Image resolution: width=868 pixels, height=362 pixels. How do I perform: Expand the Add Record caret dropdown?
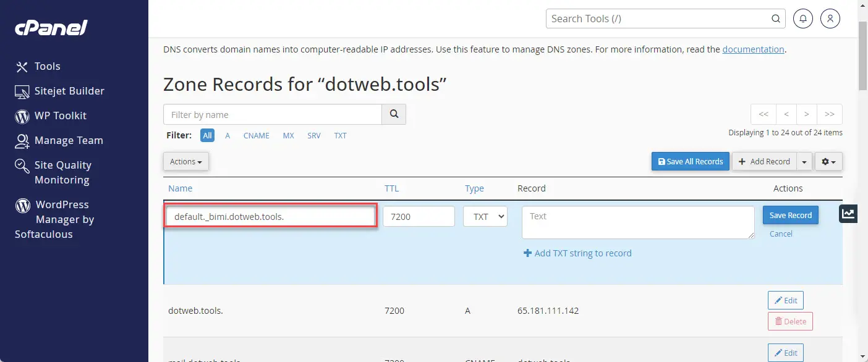(804, 161)
